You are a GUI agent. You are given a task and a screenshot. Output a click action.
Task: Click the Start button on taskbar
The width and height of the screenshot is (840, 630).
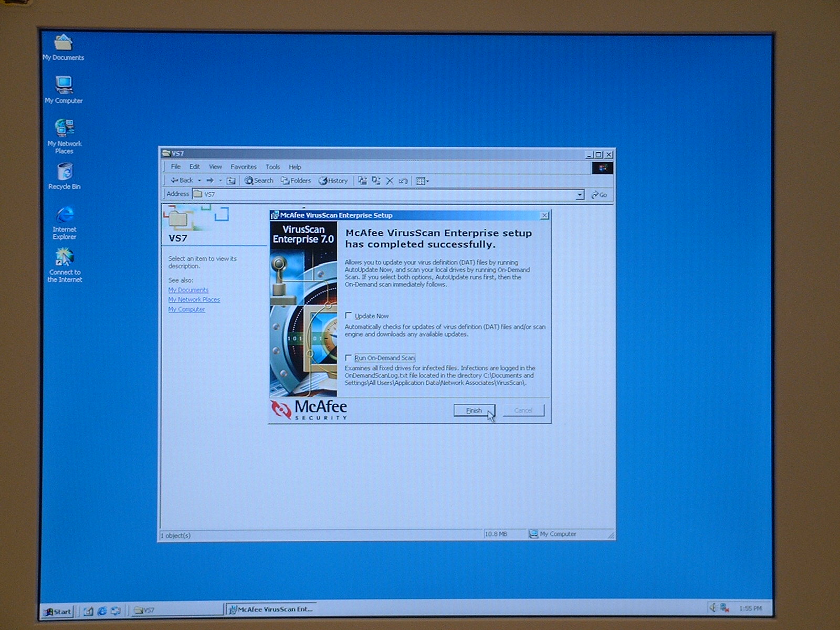(57, 611)
